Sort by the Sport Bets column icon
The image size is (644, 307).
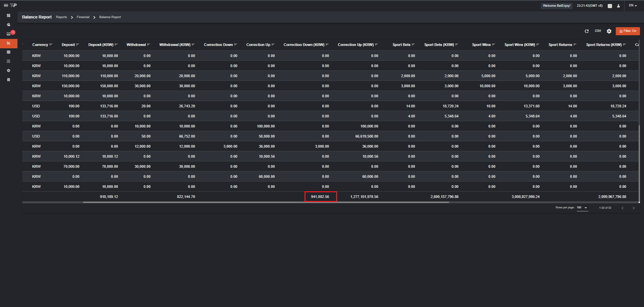click(x=413, y=45)
